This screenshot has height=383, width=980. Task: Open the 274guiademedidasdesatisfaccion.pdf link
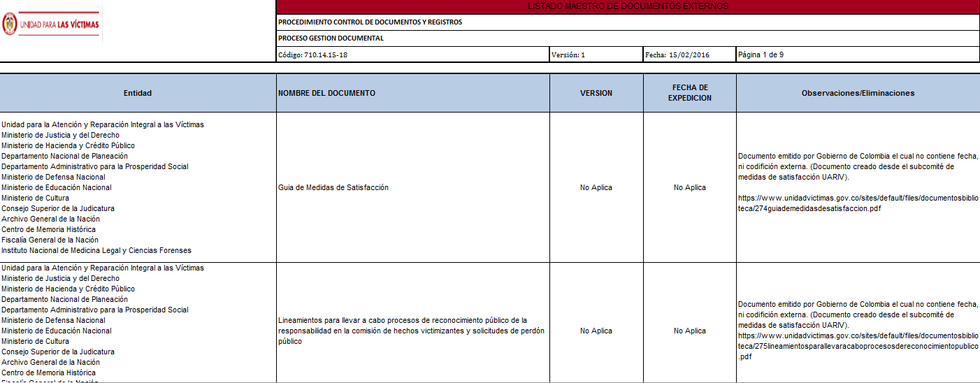pos(858,203)
